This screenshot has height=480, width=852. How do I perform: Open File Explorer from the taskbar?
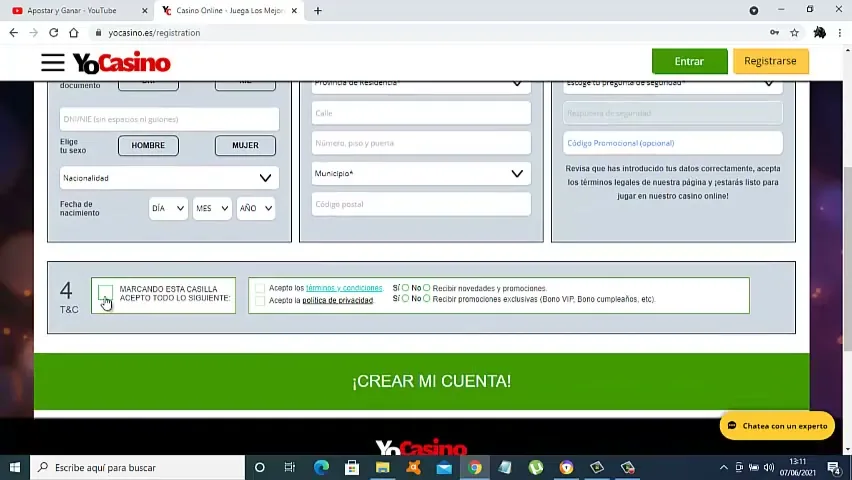(383, 467)
